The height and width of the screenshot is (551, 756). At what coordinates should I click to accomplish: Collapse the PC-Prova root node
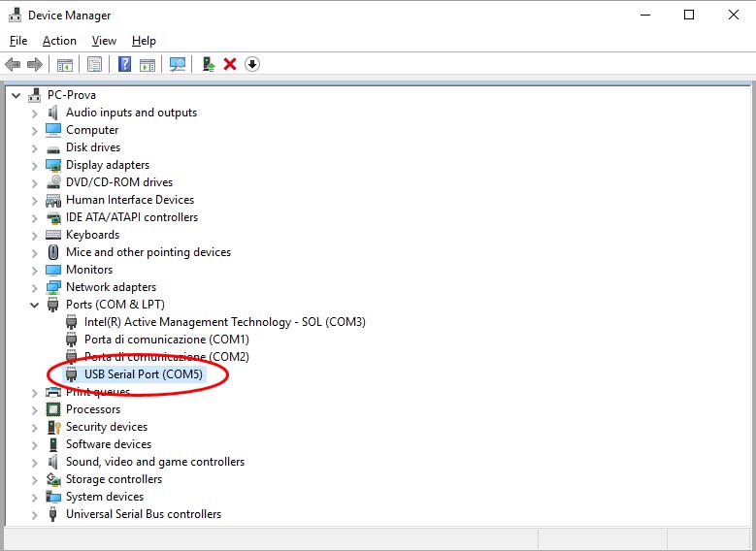pyautogui.click(x=16, y=95)
